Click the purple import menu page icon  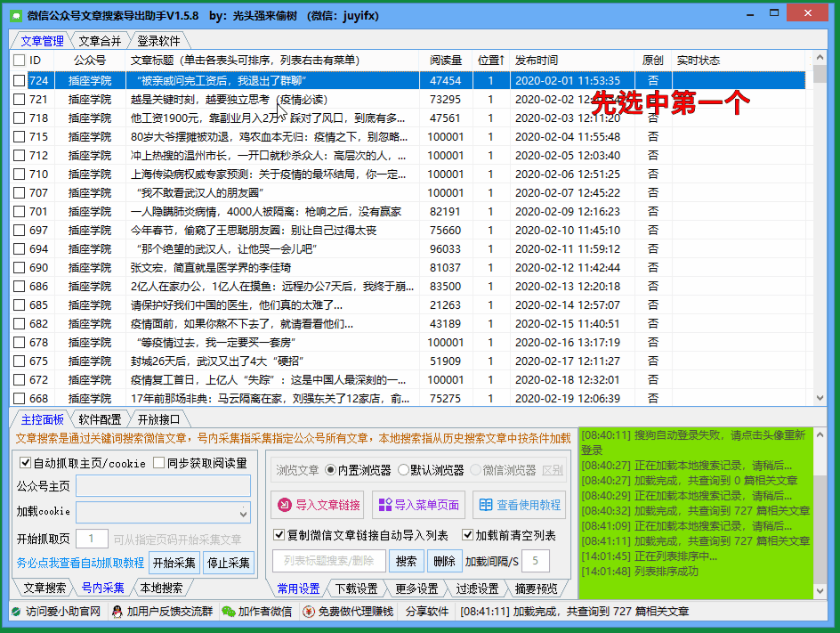[385, 505]
